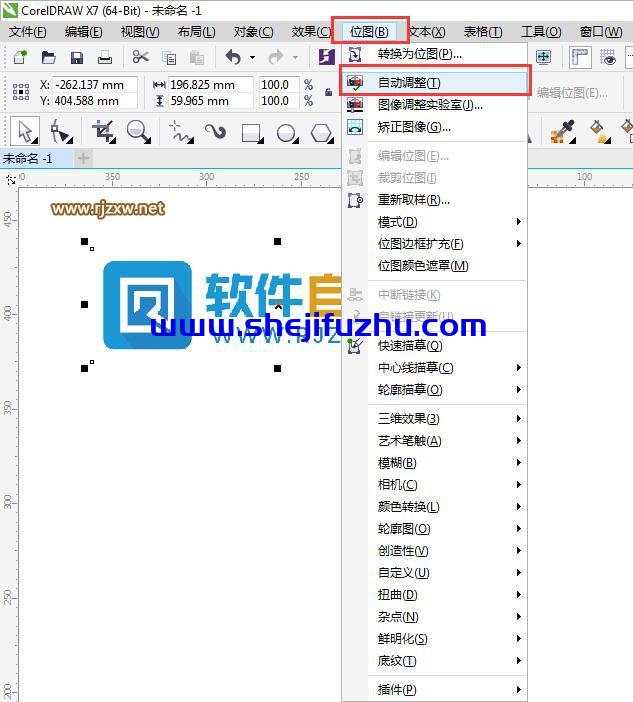633x702 pixels.
Task: Click the Open folder icon
Action: click(x=48, y=57)
